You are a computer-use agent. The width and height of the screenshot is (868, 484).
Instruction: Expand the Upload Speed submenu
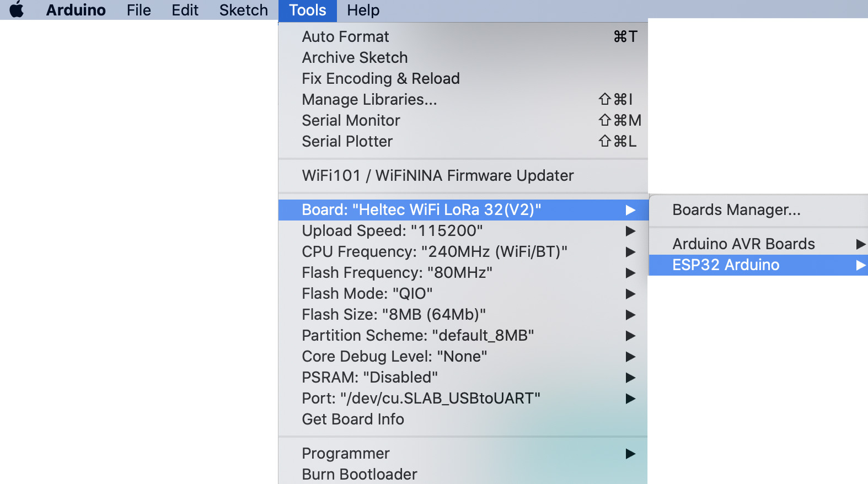click(392, 230)
